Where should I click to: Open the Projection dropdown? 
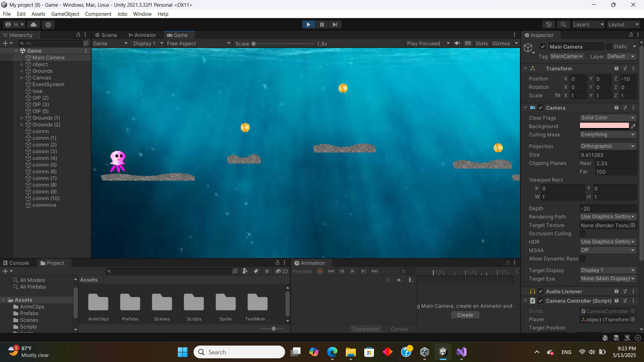coord(608,146)
